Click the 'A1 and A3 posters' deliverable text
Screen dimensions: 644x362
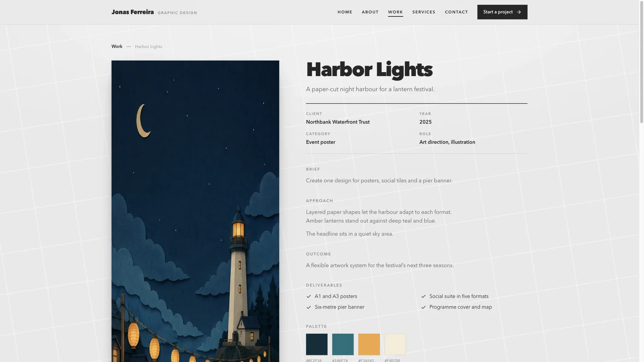point(336,296)
